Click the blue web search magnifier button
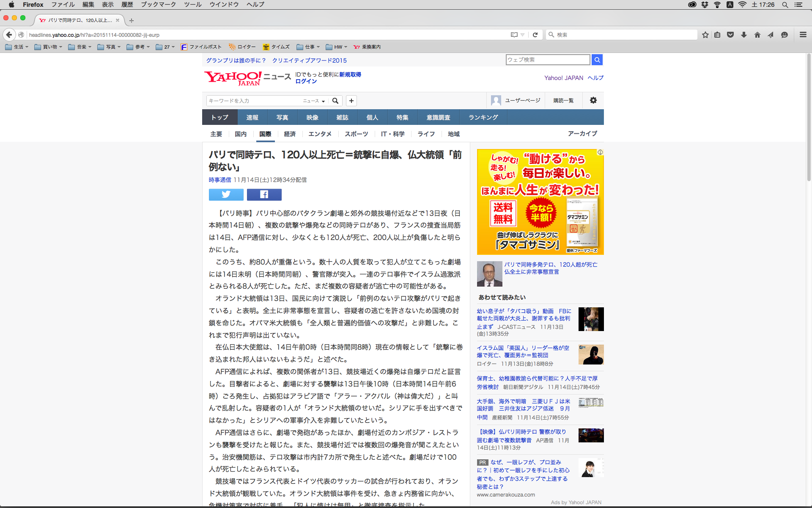The height and width of the screenshot is (508, 812). [597, 60]
